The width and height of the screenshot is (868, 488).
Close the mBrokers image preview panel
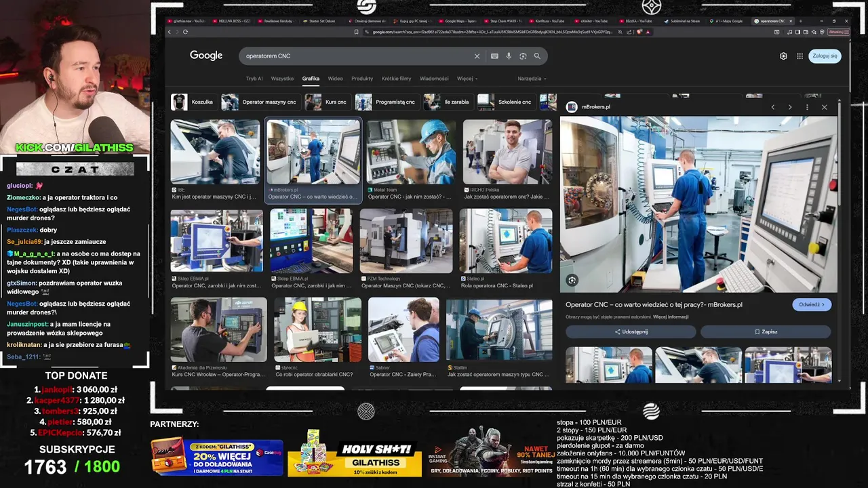(824, 107)
